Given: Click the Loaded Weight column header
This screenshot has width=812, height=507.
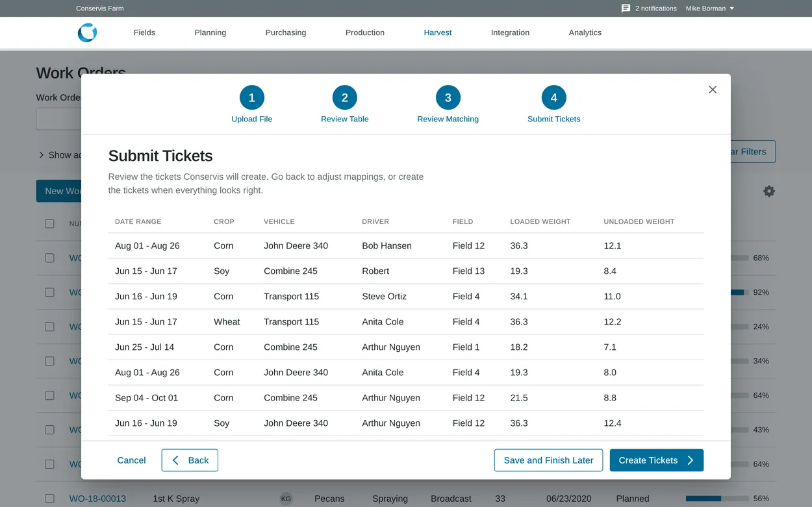Looking at the screenshot, I should pos(540,221).
